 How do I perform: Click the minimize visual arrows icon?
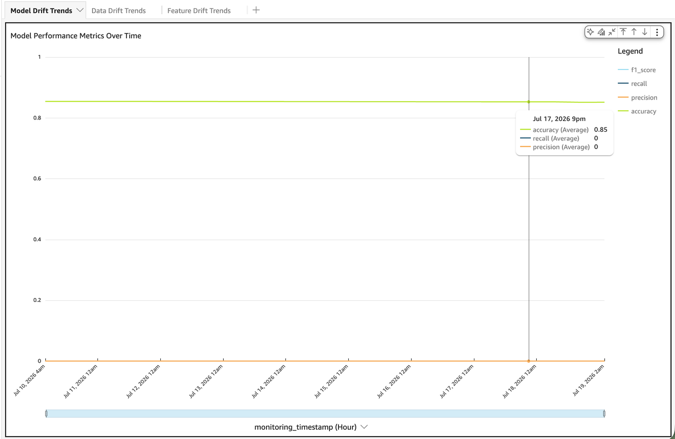pos(612,32)
